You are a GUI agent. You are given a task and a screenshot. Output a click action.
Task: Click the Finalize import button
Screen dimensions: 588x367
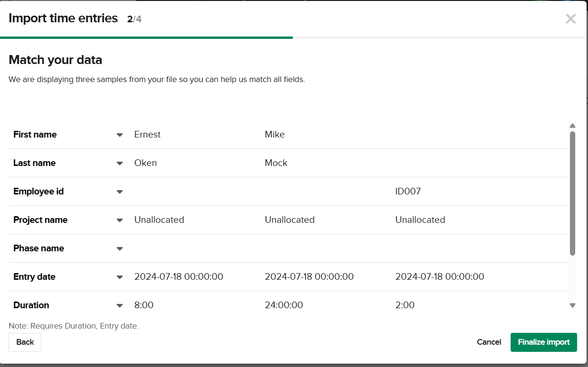click(543, 342)
